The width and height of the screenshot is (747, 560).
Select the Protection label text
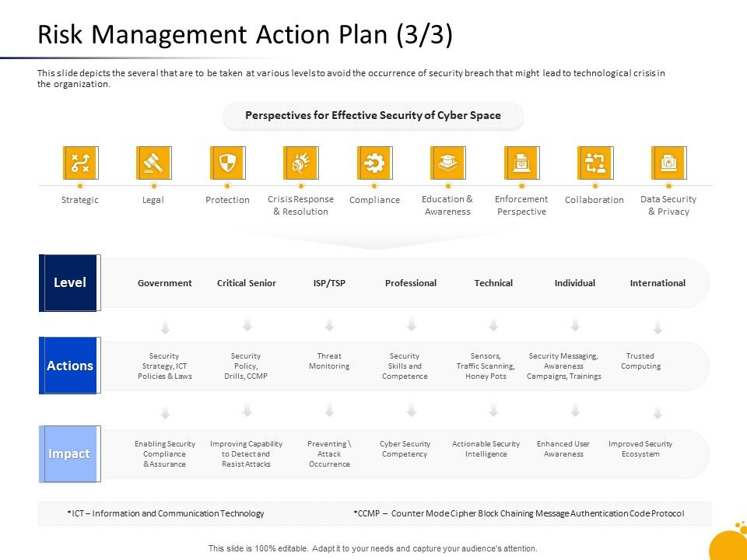tap(227, 200)
